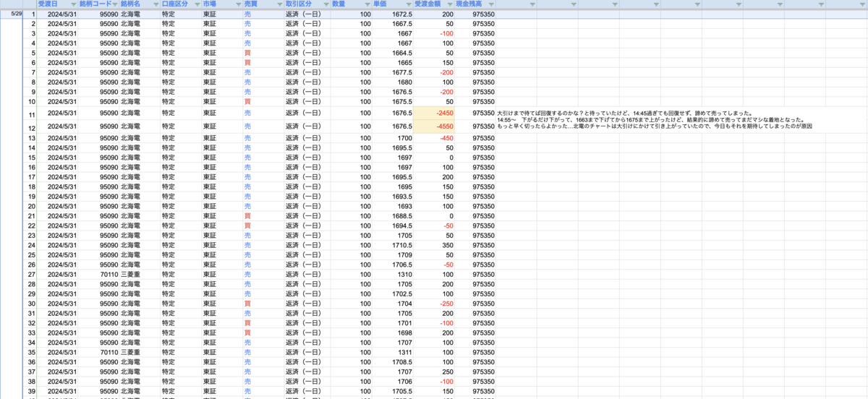Select the 975350 balance cell in row 1

[475, 14]
